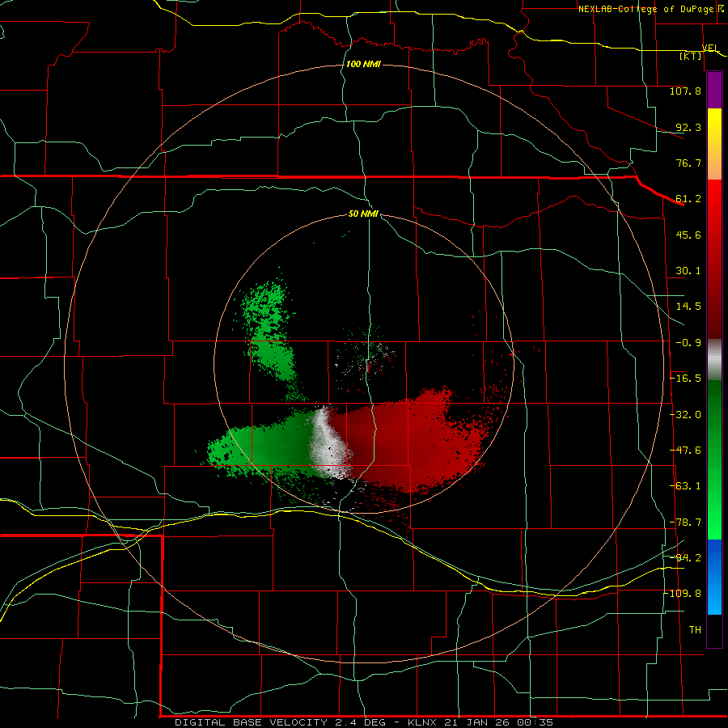Click the -94.2 velocity scale value

click(x=685, y=557)
